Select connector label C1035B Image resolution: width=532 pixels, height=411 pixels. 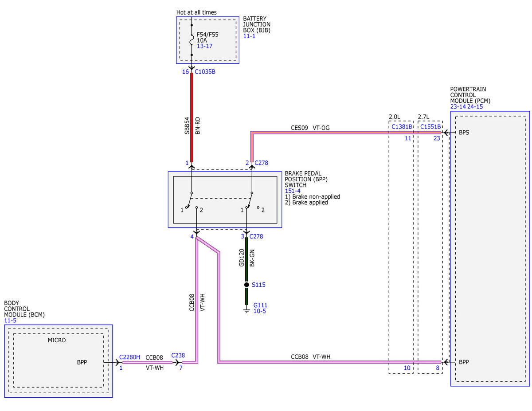205,71
